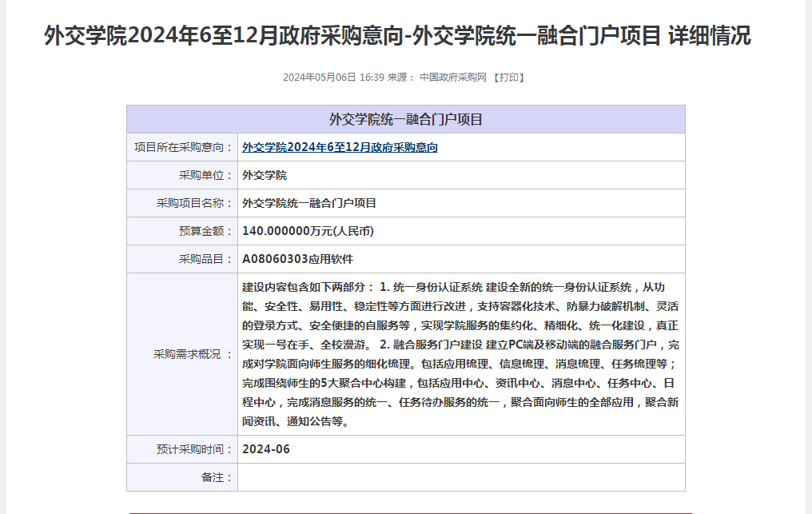812x514 pixels.
Task: Click the publish date 2024年05月06日 16:39
Action: tap(333, 78)
